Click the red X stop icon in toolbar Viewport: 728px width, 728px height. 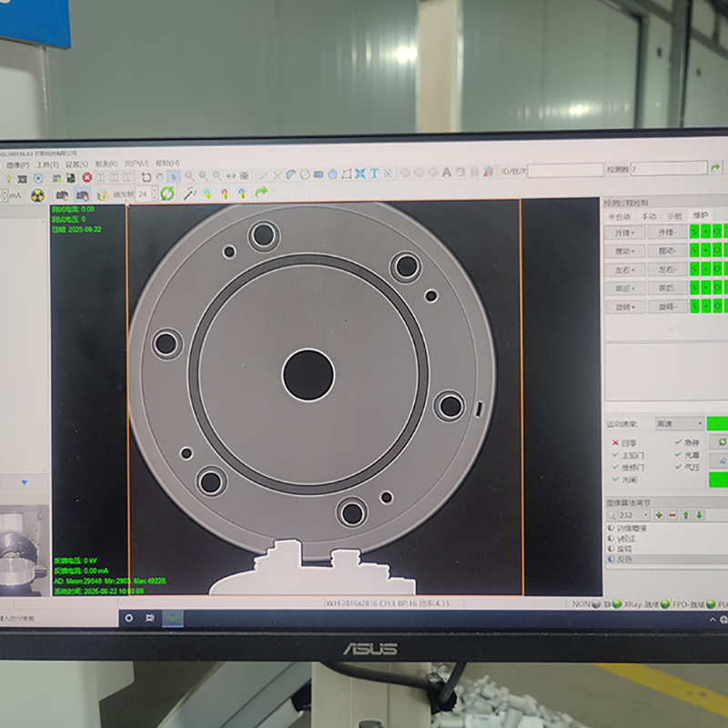coord(86,177)
